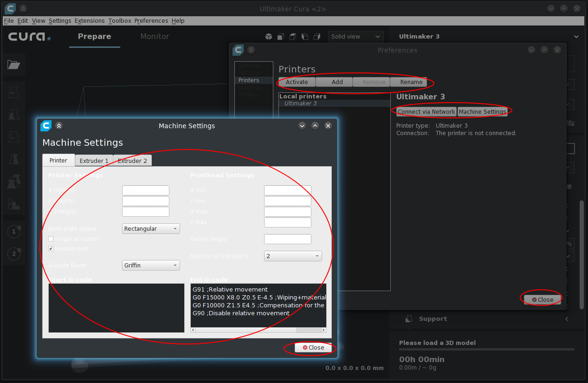Focus the Y max printhead field
The image size is (588, 383).
(x=288, y=222)
